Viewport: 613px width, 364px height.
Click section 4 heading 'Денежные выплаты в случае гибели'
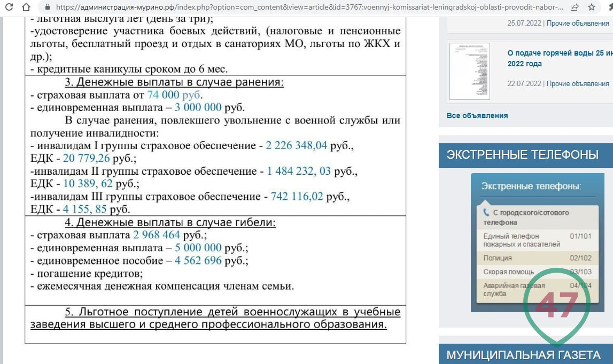pos(174,222)
